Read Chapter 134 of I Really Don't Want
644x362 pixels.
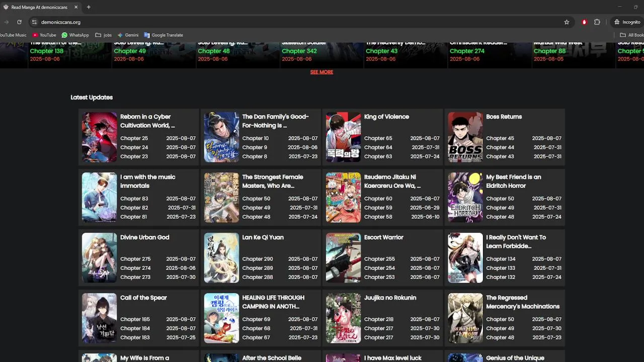pyautogui.click(x=501, y=259)
